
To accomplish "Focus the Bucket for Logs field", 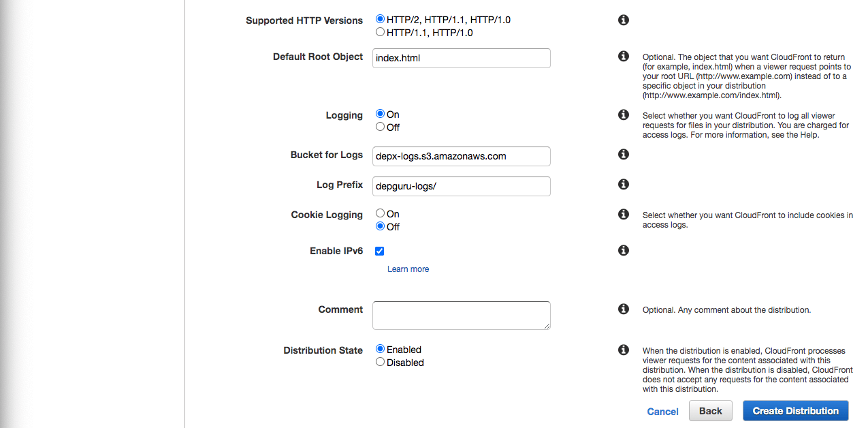I will 462,156.
